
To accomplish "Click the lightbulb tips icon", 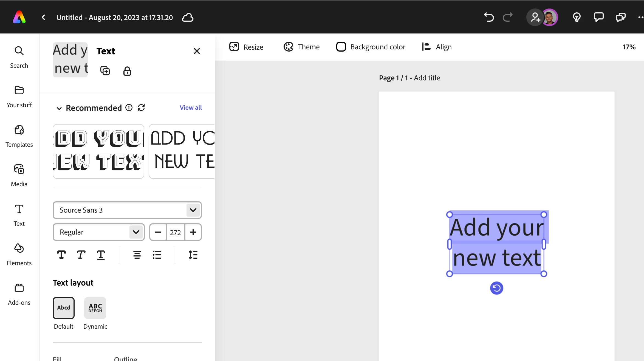I will pyautogui.click(x=577, y=18).
